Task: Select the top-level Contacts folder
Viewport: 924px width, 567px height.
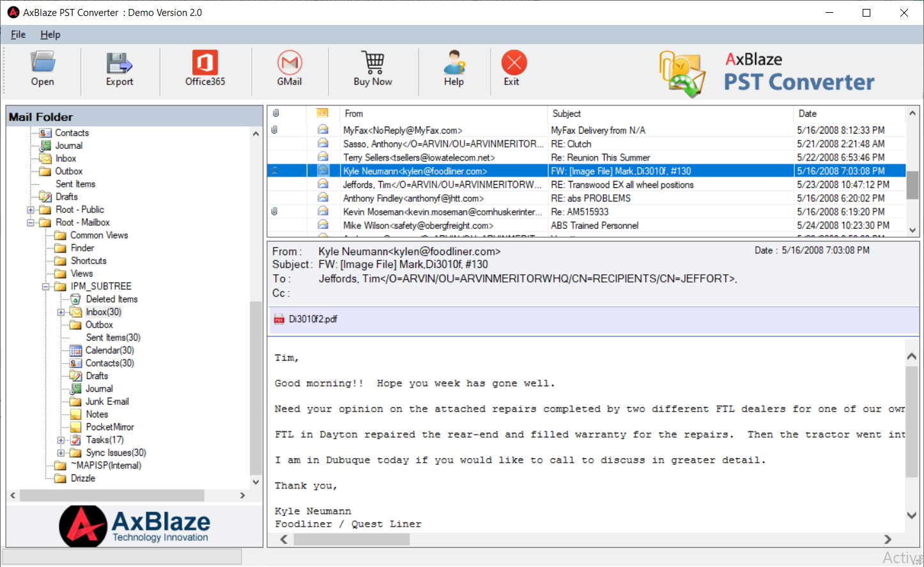Action: pos(72,133)
